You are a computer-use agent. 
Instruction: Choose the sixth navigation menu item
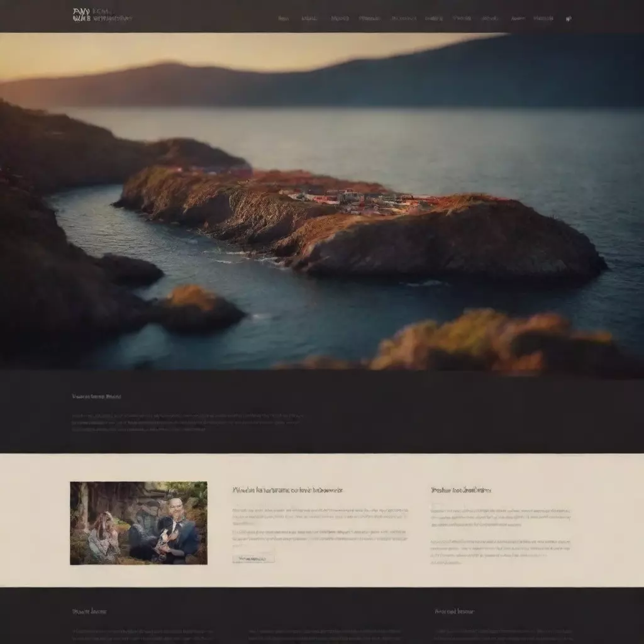pyautogui.click(x=434, y=18)
